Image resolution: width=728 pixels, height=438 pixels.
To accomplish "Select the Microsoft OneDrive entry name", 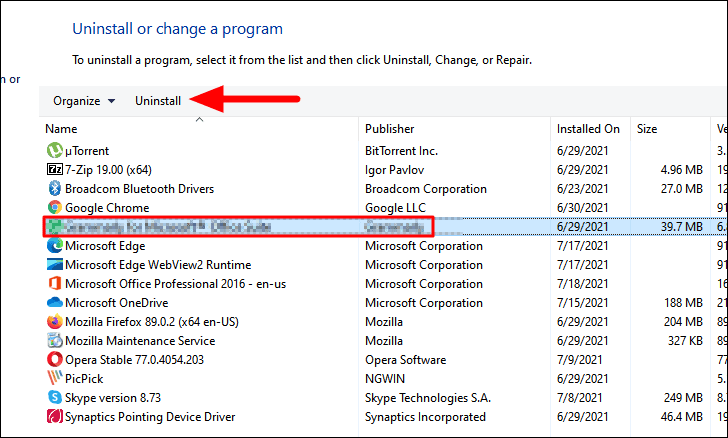I will pos(117,303).
